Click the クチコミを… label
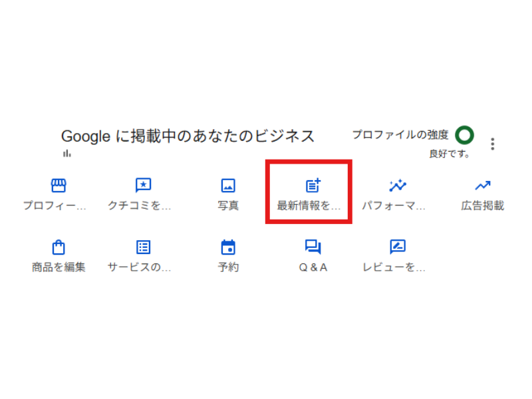This screenshot has height=399, width=532. 140,205
